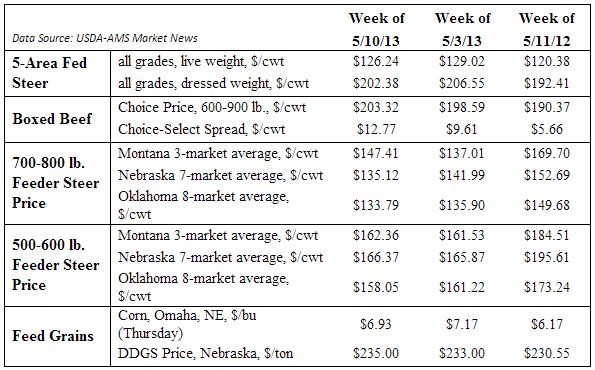Click the $235.00 DDGS Price value
The width and height of the screenshot is (595, 370).
(x=376, y=353)
